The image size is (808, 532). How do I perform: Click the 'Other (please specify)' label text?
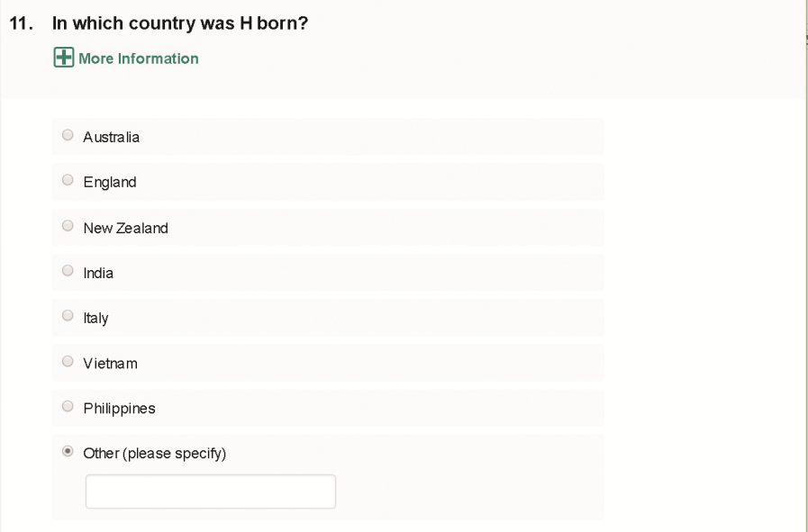pyautogui.click(x=154, y=454)
